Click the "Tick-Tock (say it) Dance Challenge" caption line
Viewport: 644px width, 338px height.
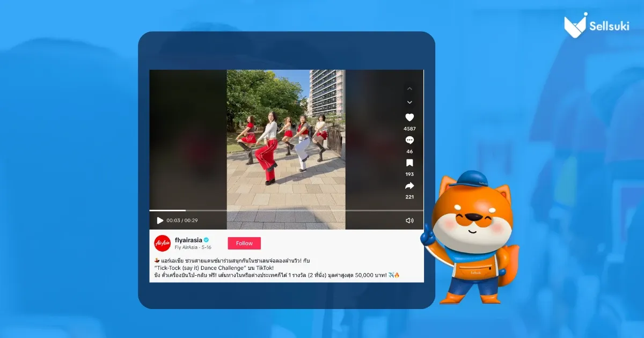click(x=214, y=268)
